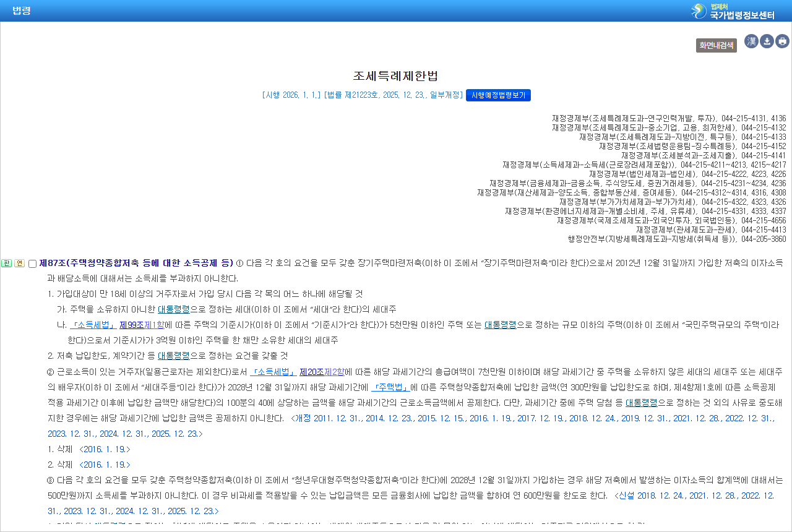Viewport: 792px width, 532px height.
Task: Click the second 삭제 <2016. 1. 19.> line
Action: [89, 465]
